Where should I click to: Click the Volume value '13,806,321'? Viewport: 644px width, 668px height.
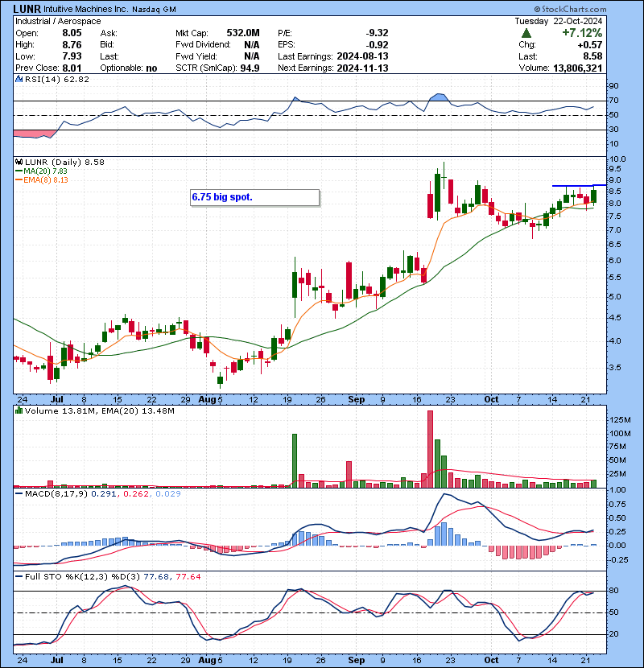pyautogui.click(x=577, y=68)
